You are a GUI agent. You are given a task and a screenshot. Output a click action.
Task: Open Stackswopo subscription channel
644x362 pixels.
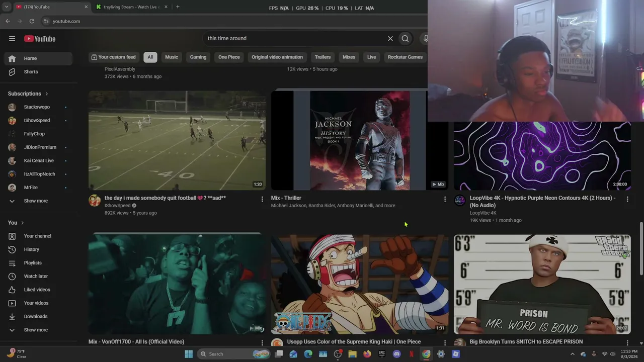(x=38, y=107)
